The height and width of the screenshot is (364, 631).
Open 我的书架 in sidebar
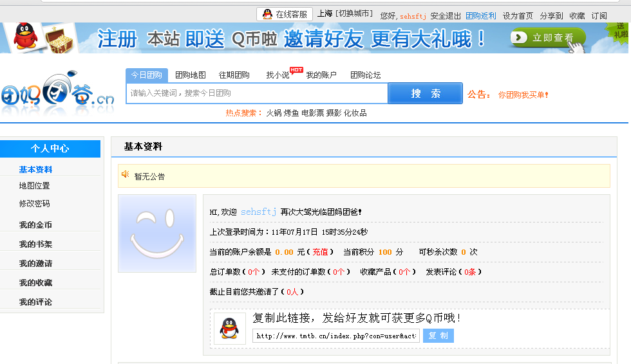(35, 244)
